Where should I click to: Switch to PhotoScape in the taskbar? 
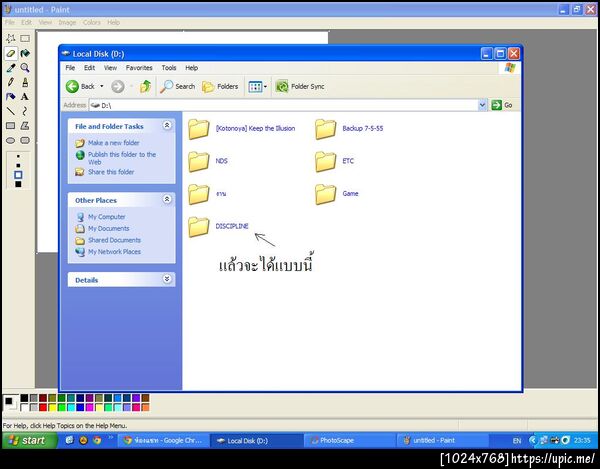pos(349,441)
